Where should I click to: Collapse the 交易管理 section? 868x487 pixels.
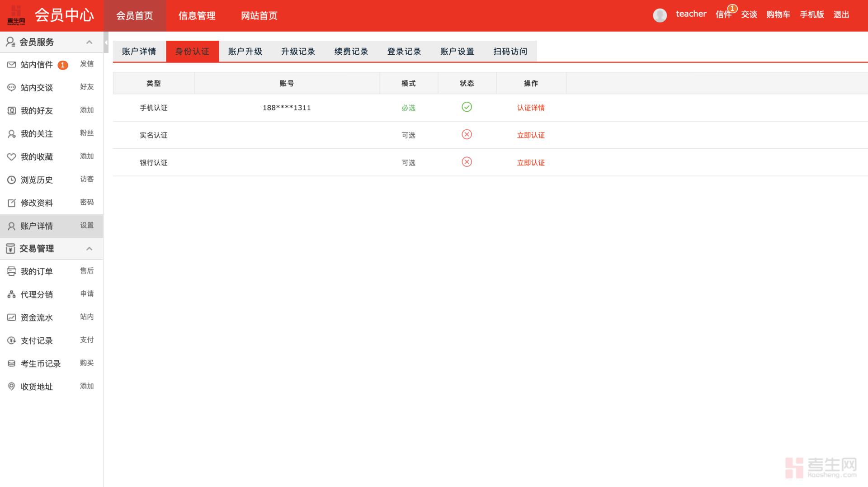point(89,249)
